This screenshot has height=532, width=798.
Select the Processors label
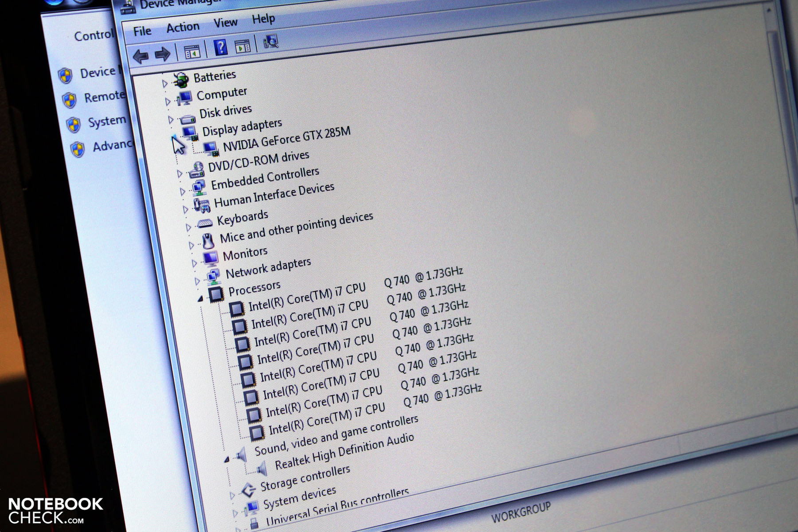click(254, 288)
